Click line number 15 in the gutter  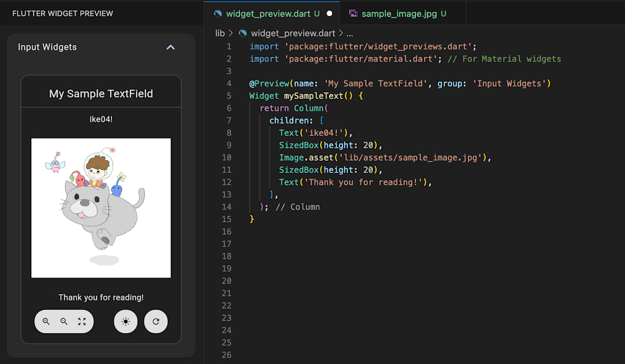227,219
